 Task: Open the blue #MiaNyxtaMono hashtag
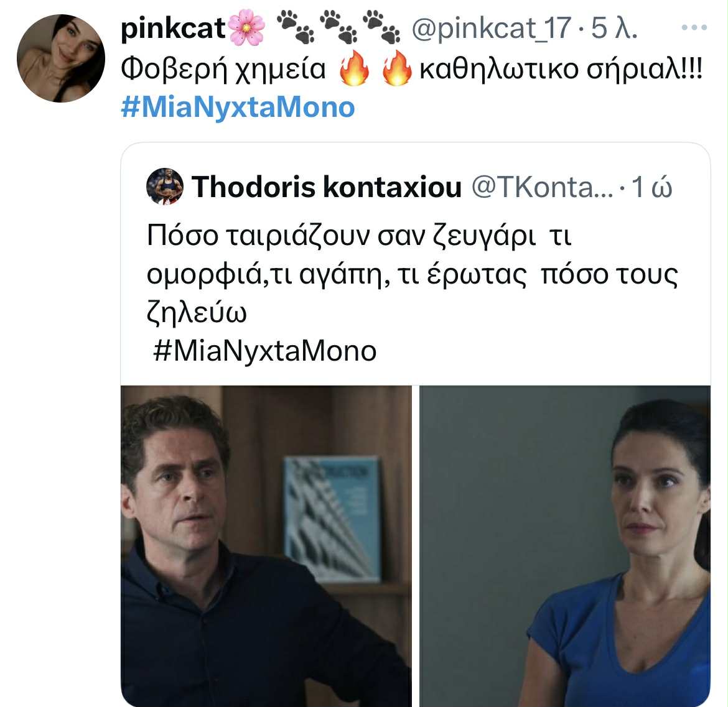tap(238, 107)
